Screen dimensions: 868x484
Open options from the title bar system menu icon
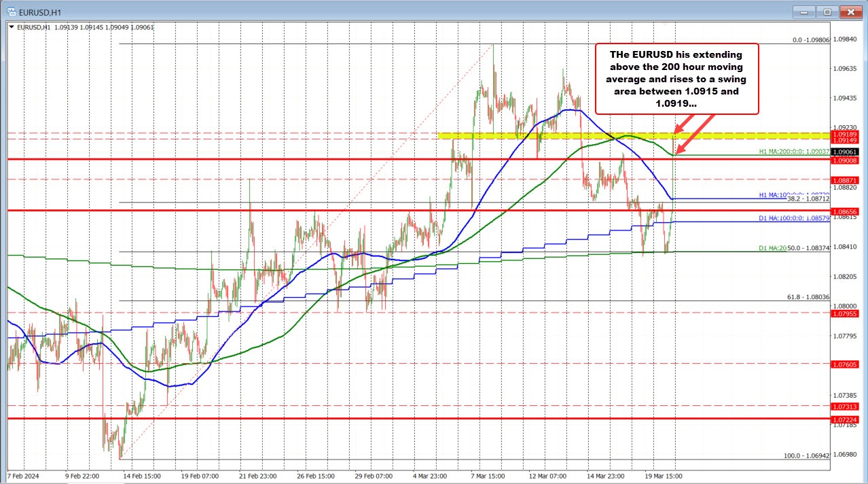pos(10,12)
